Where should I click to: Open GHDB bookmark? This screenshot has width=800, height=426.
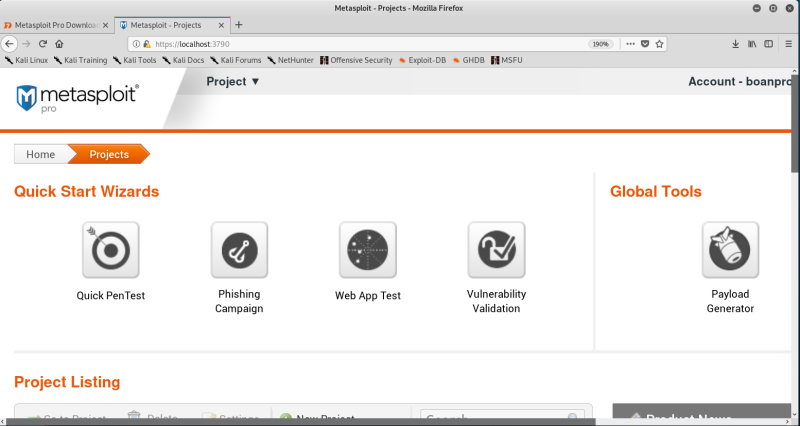point(468,60)
